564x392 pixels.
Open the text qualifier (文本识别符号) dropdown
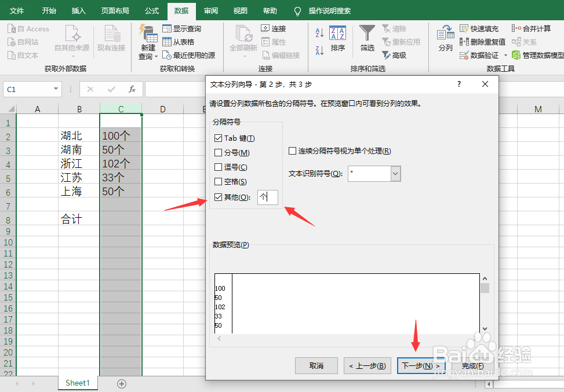(x=395, y=174)
